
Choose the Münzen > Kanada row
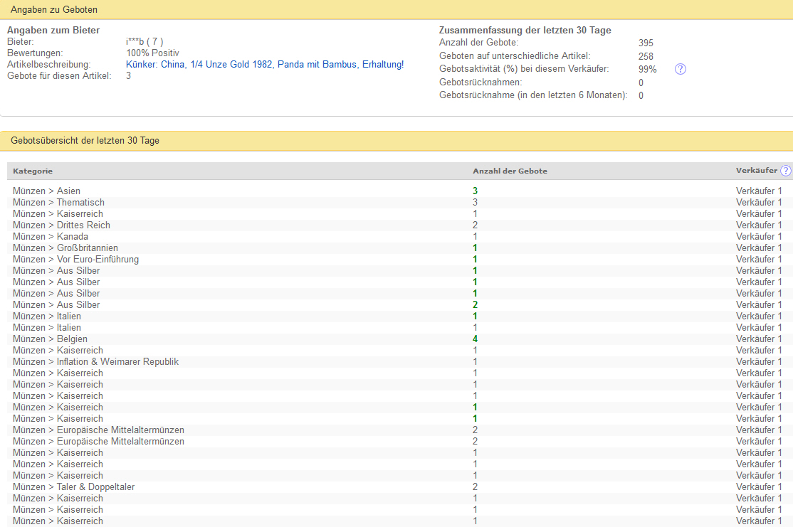coord(51,237)
